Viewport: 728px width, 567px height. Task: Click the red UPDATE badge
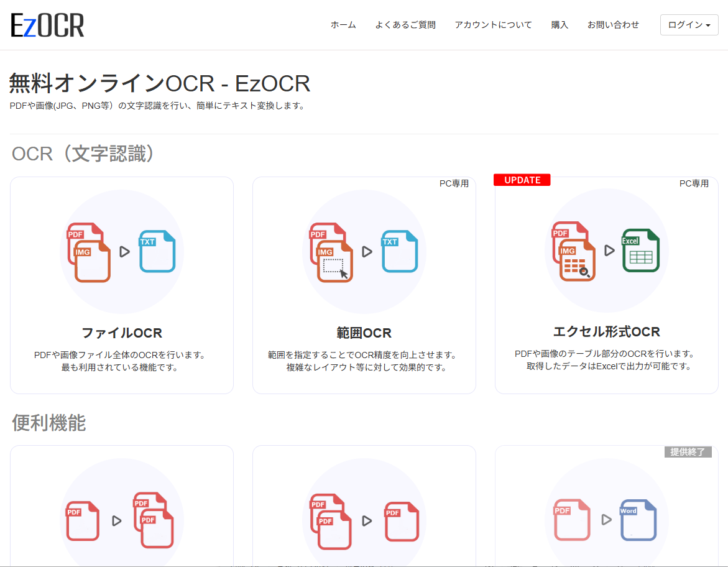[x=522, y=180]
